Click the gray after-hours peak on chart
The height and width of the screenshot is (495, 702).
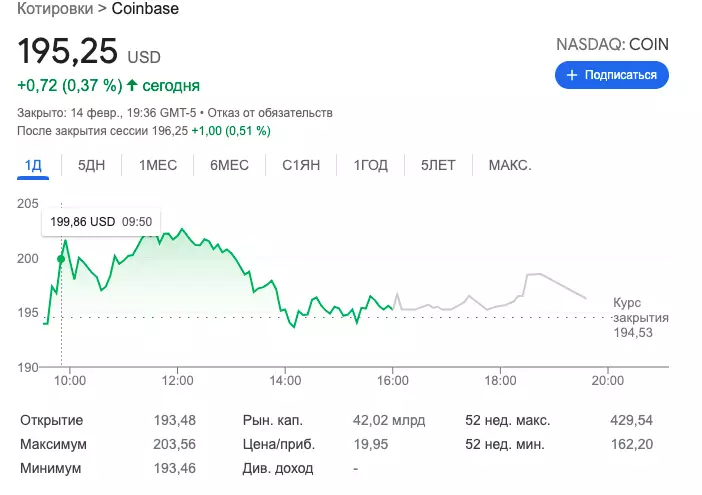(x=534, y=273)
